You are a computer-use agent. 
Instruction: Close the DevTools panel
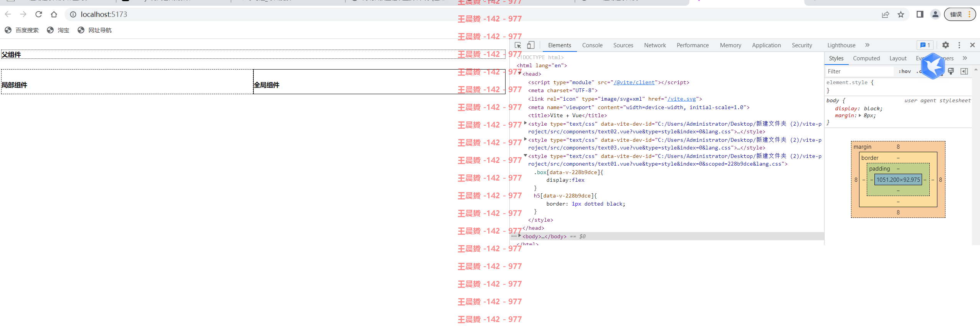tap(972, 45)
